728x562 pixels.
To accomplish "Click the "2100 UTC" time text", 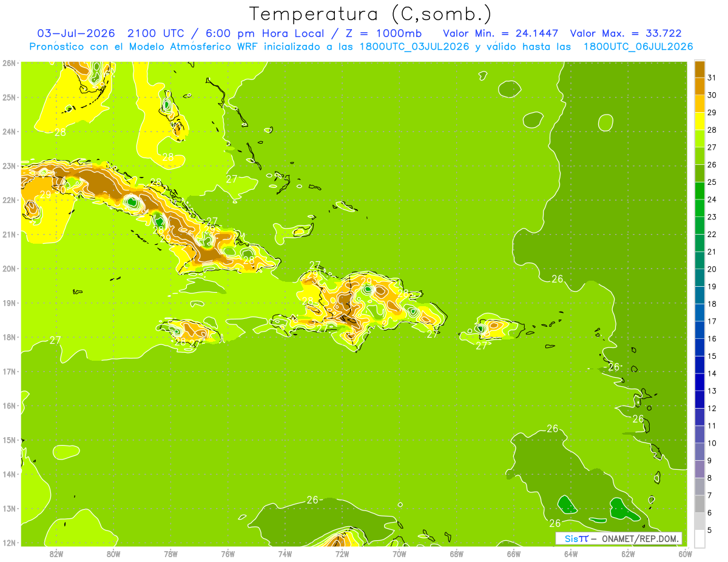I will [x=157, y=33].
